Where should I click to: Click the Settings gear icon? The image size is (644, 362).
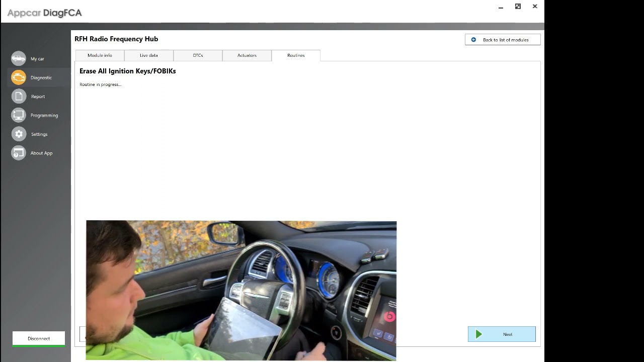[19, 134]
